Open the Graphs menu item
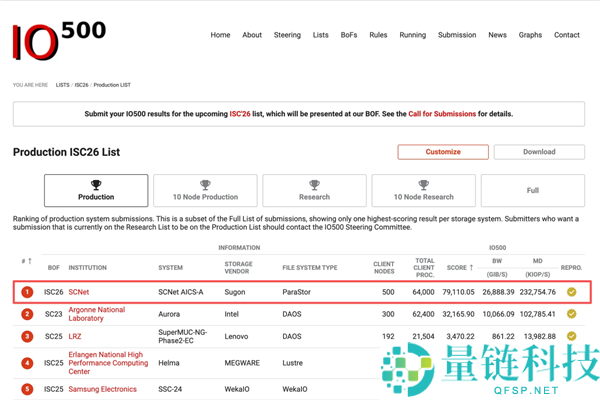This screenshot has width=600, height=401. tap(530, 35)
